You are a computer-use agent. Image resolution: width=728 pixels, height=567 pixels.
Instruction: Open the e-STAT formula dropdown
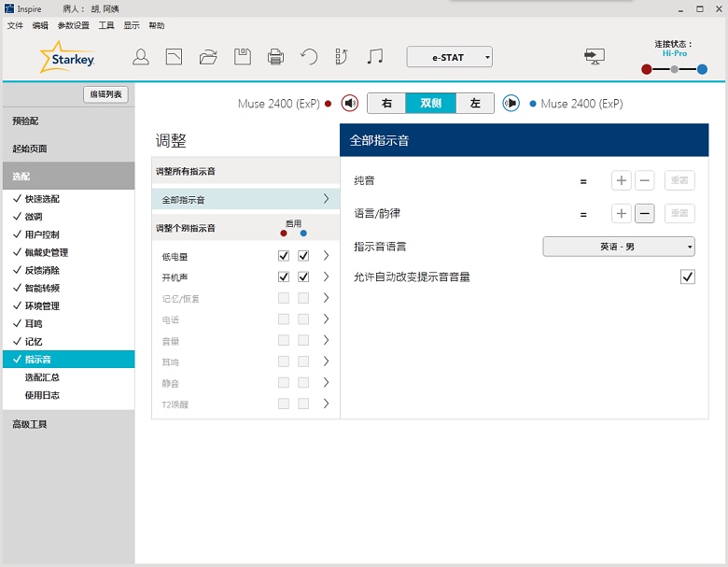point(449,57)
